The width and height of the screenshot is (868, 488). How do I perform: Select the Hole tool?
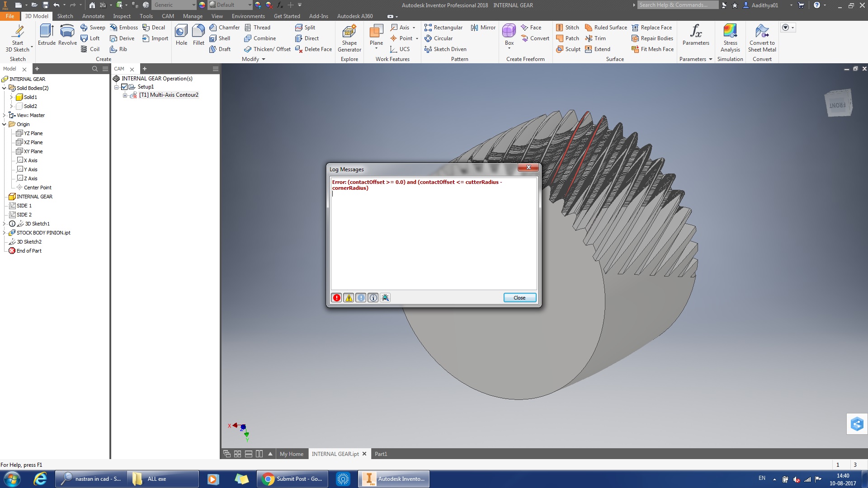(181, 36)
